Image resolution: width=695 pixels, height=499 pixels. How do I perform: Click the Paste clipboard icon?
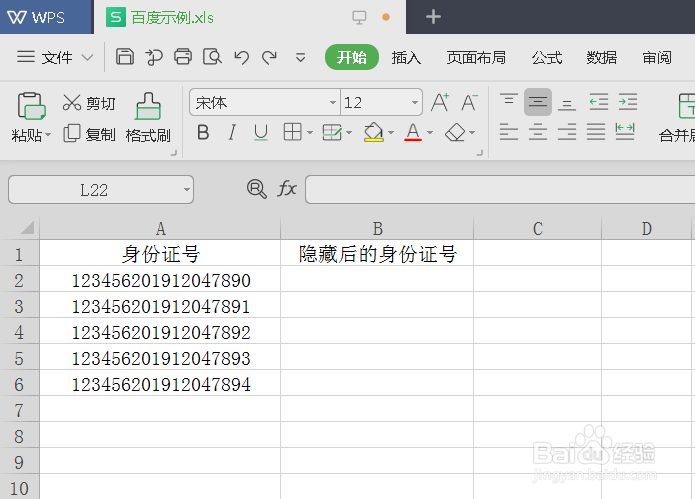click(31, 106)
